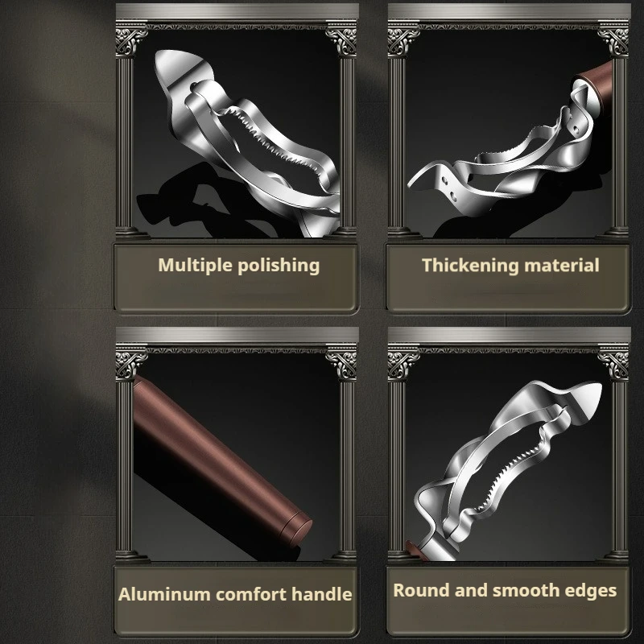Viewport: 644px width, 644px height.
Task: Open the bottom-left brown handle image
Action: pos(237,456)
